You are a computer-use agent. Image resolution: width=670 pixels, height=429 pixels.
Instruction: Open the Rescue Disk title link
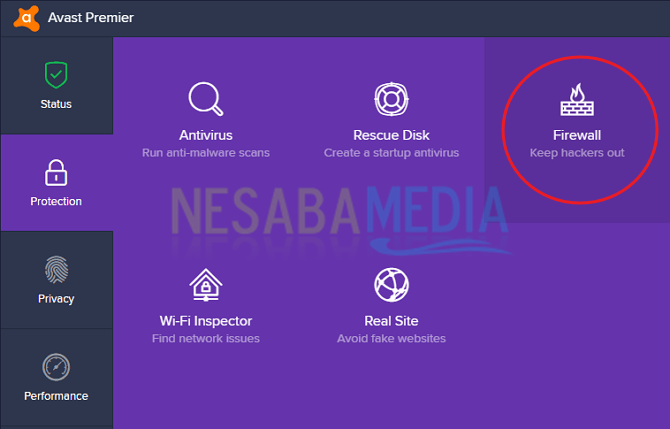pos(391,135)
